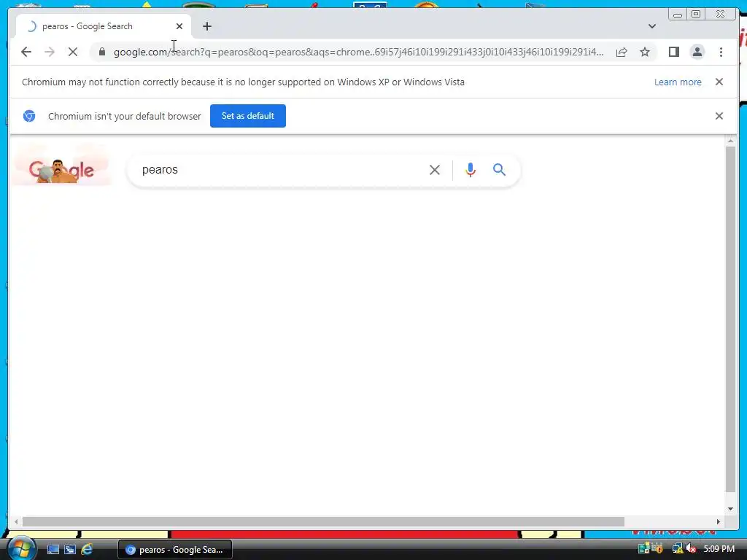The width and height of the screenshot is (747, 560).
Task: Stop loading the page
Action: click(73, 52)
